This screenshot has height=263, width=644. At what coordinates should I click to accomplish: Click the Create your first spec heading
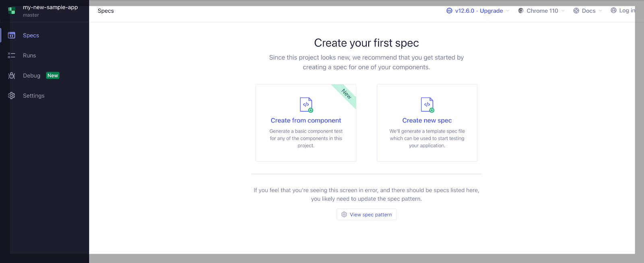click(x=366, y=43)
